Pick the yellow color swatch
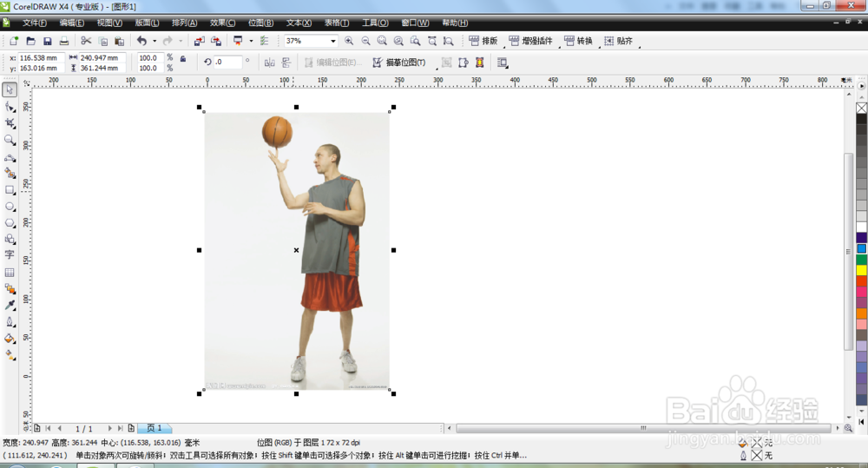 point(861,270)
